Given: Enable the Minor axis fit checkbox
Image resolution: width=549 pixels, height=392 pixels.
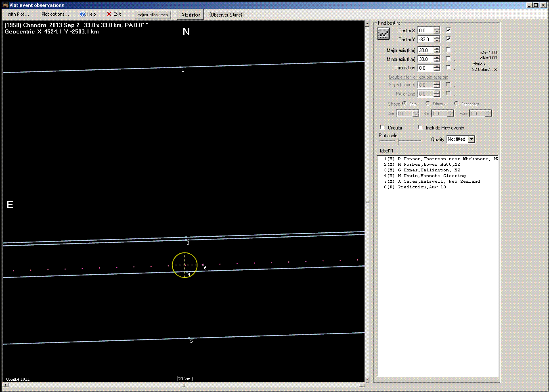Looking at the screenshot, I should (x=448, y=59).
